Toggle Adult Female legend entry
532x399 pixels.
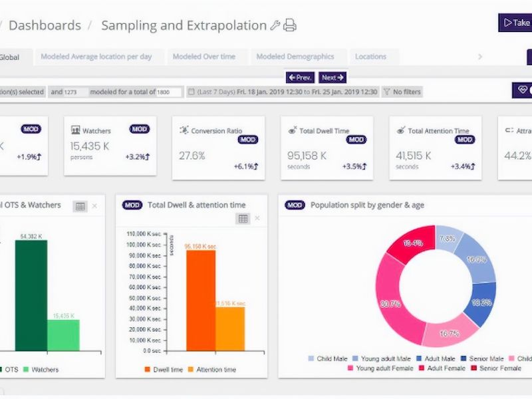(442, 368)
